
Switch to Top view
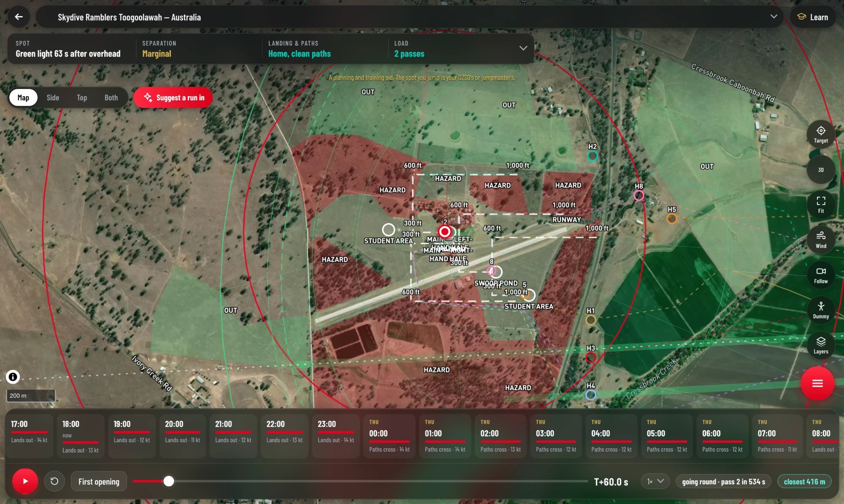[82, 97]
